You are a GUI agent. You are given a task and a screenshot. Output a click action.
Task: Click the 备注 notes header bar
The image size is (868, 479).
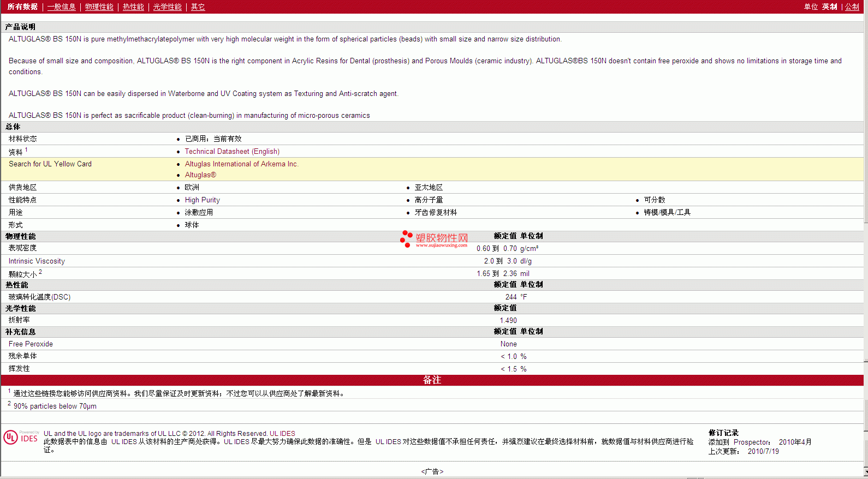click(x=432, y=380)
